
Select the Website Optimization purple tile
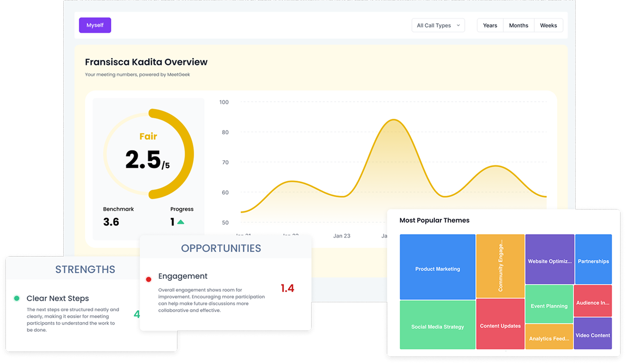pyautogui.click(x=549, y=259)
